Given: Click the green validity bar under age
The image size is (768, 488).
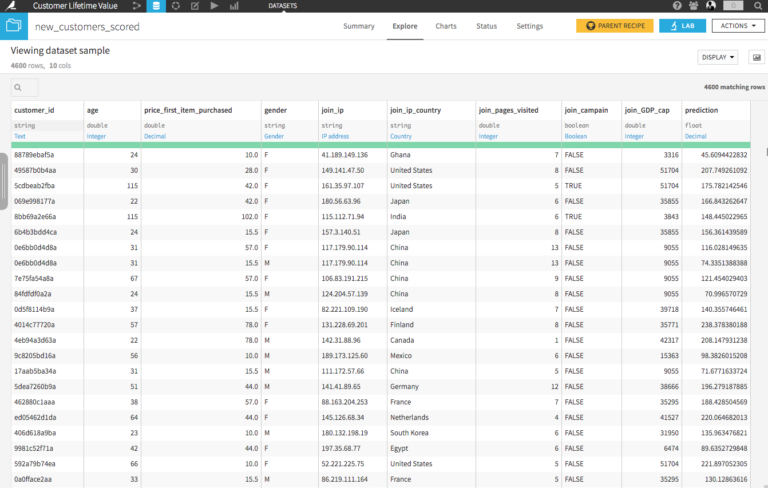Looking at the screenshot, I should (112, 145).
